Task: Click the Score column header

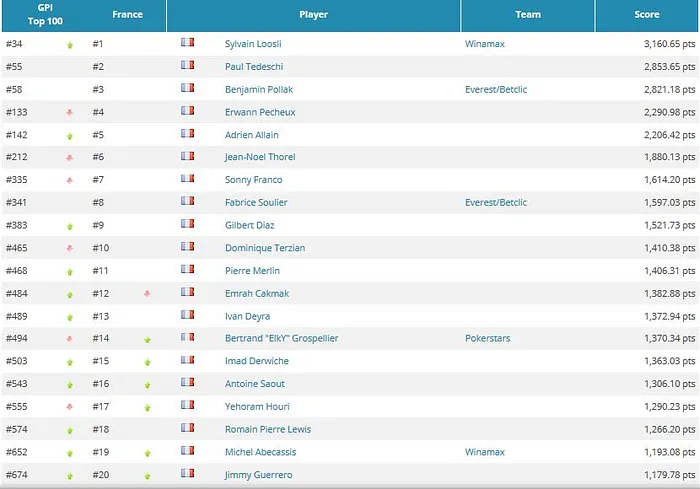Action: click(x=646, y=15)
